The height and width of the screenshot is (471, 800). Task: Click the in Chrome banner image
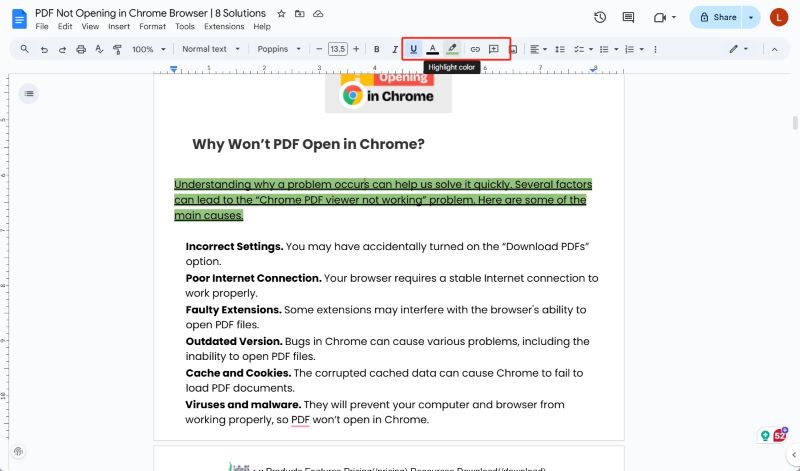pos(388,92)
